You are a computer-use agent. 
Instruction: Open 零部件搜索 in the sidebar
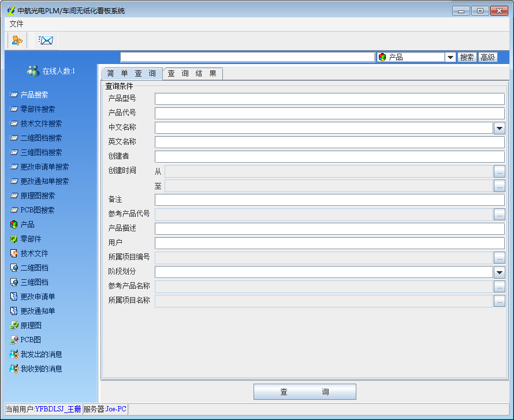click(x=32, y=110)
